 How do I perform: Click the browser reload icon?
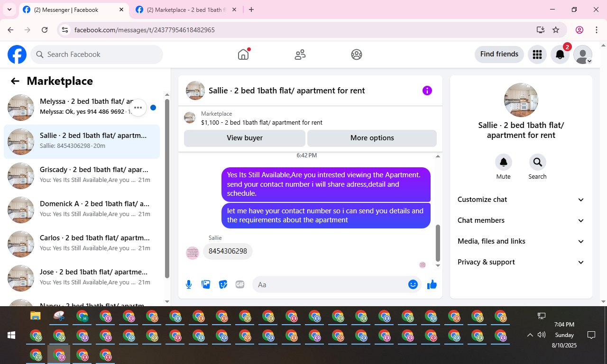click(x=45, y=30)
